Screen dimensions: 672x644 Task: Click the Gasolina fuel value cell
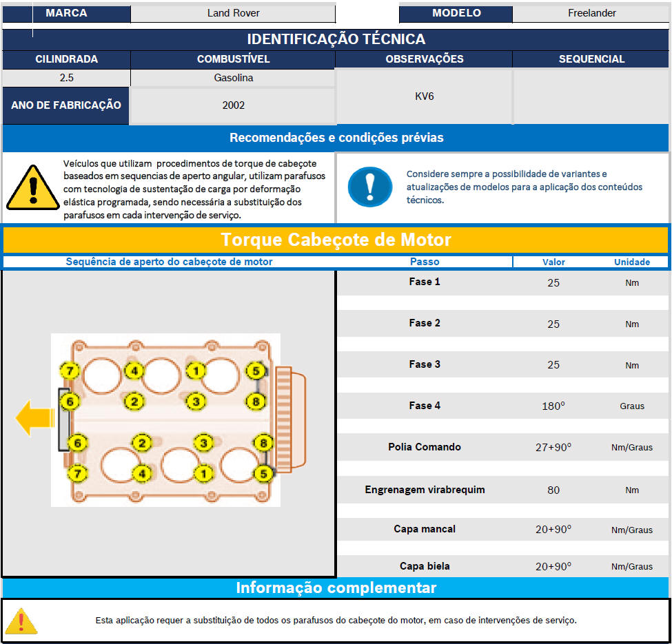(233, 78)
